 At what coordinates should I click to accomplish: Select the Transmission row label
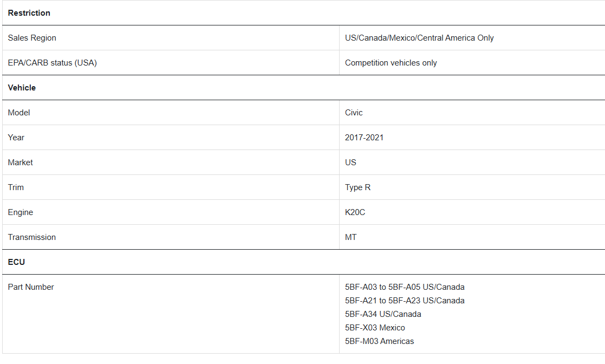pos(31,237)
